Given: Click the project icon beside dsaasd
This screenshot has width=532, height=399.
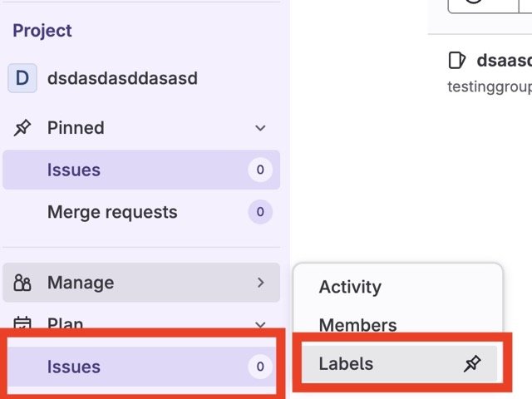Looking at the screenshot, I should (x=456, y=61).
